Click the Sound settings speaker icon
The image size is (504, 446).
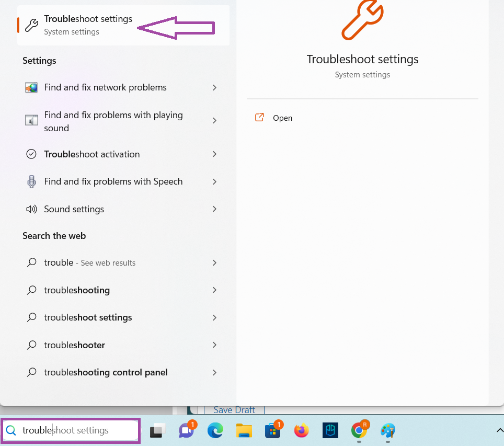click(x=31, y=209)
